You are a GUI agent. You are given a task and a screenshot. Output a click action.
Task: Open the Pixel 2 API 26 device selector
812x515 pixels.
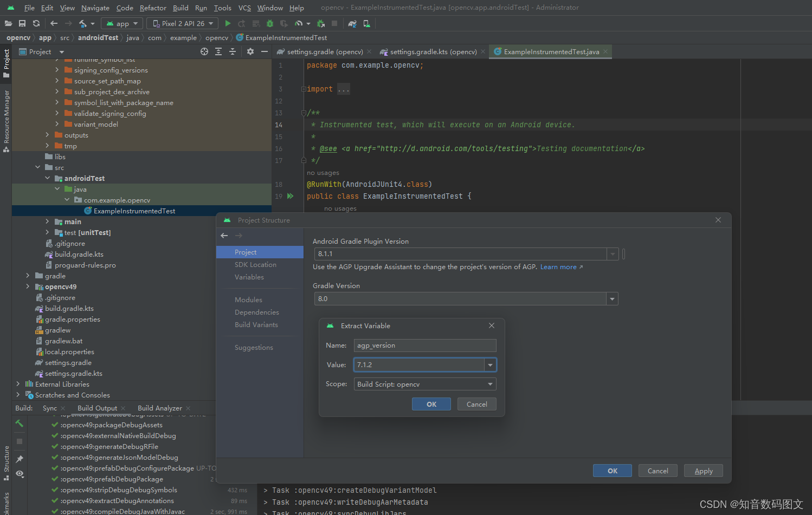[182, 23]
